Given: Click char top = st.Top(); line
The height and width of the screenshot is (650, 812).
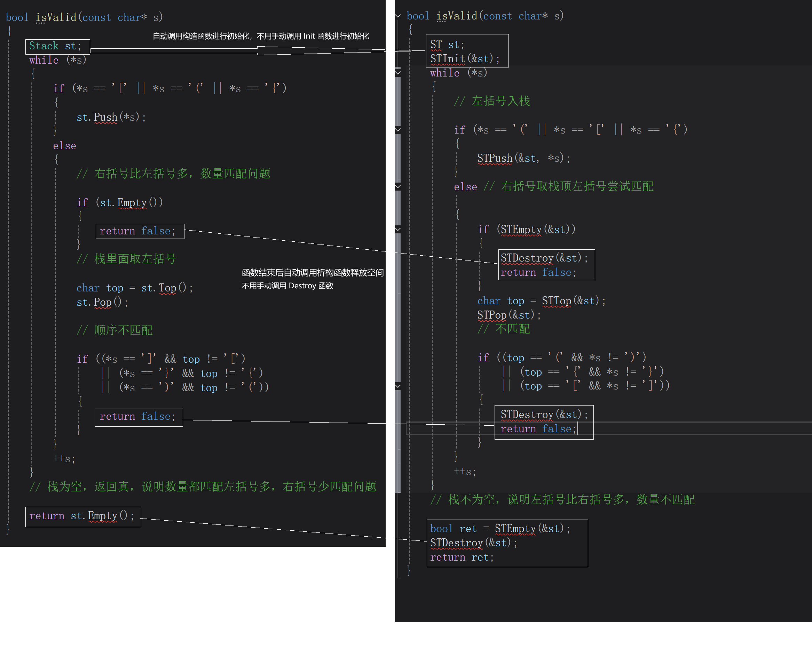Looking at the screenshot, I should [134, 288].
